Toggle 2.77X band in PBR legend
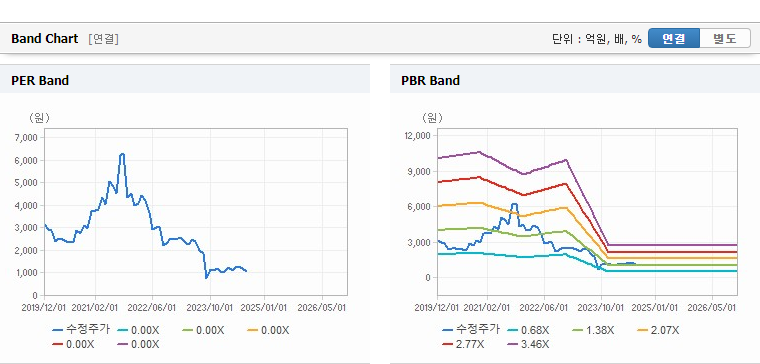Image resolution: width=760 pixels, height=364 pixels. coord(463,344)
